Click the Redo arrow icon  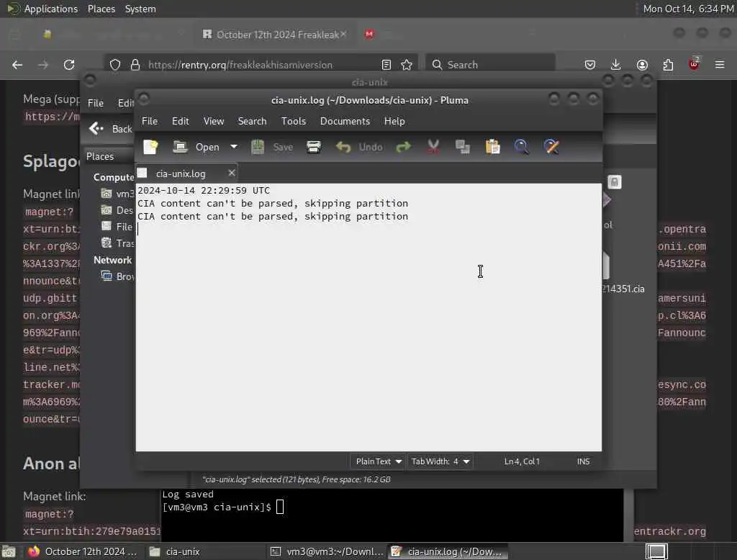(x=403, y=147)
